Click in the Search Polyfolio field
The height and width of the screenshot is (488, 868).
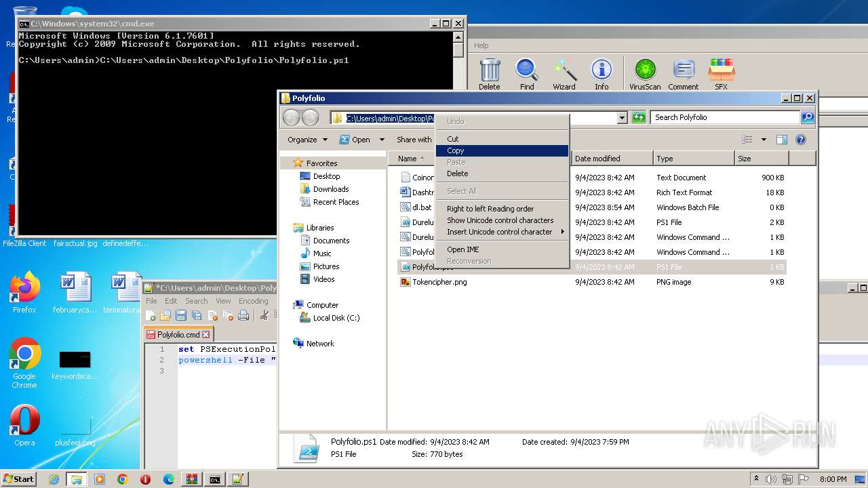click(x=725, y=117)
